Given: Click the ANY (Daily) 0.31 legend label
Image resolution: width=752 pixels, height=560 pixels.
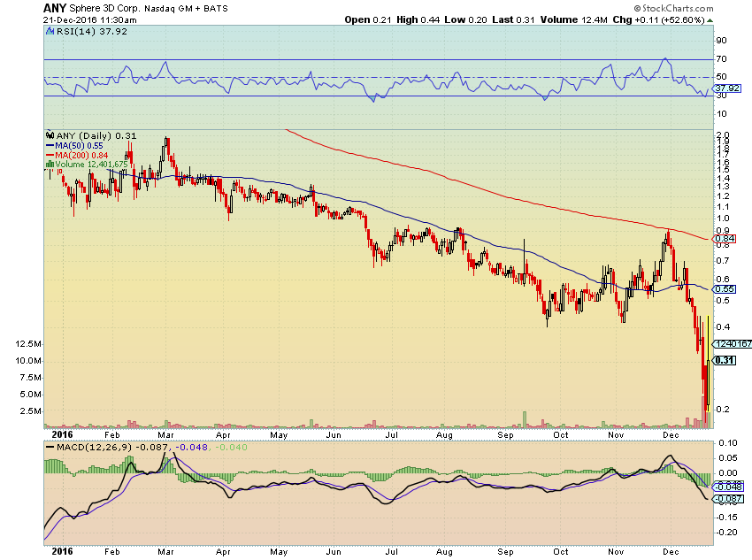Looking at the screenshot, I should (x=96, y=135).
